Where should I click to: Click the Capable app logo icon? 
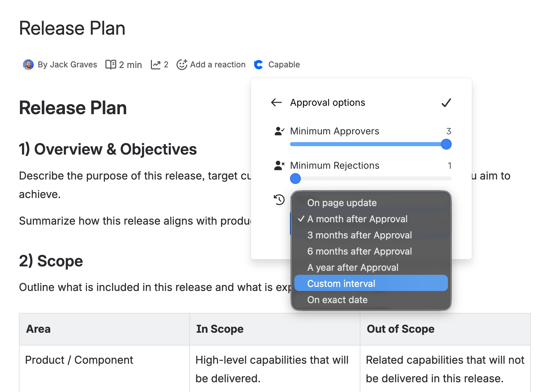259,64
